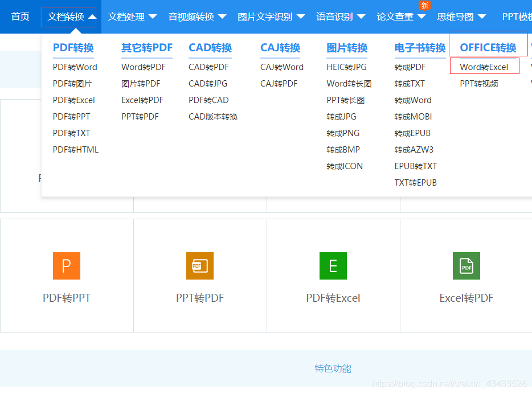This screenshot has height=394, width=532.
Task: Expand the 音视频转换 menu
Action: point(198,17)
